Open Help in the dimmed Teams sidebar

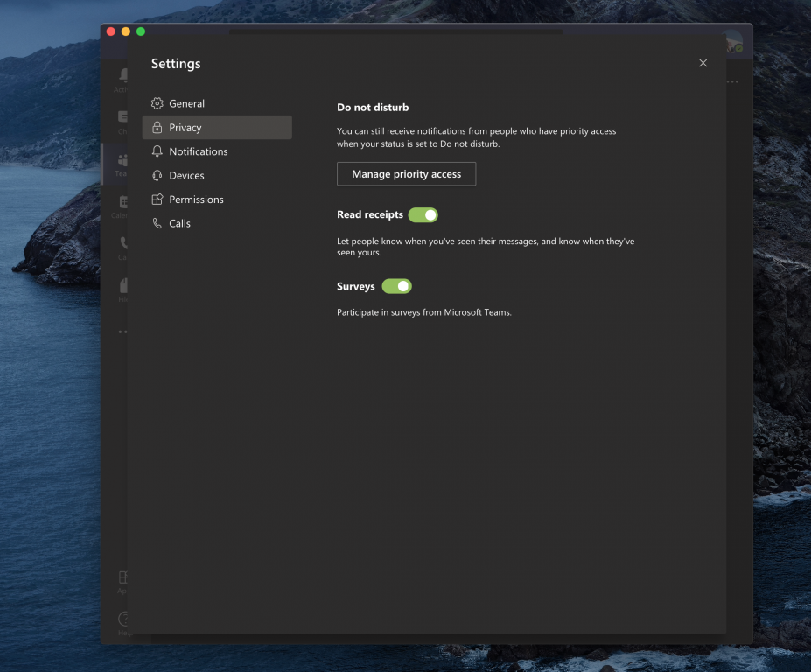pyautogui.click(x=123, y=624)
